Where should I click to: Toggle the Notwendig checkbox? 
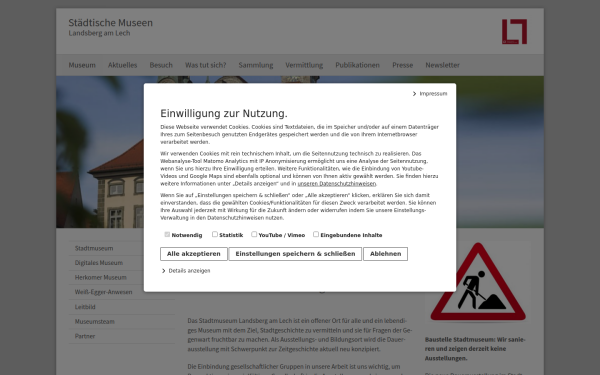point(167,234)
